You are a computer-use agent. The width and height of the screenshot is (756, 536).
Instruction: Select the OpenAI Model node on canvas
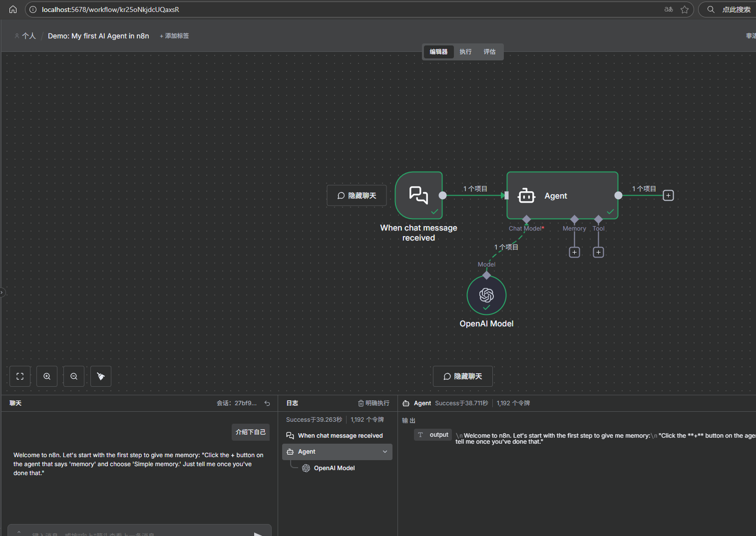pos(486,295)
